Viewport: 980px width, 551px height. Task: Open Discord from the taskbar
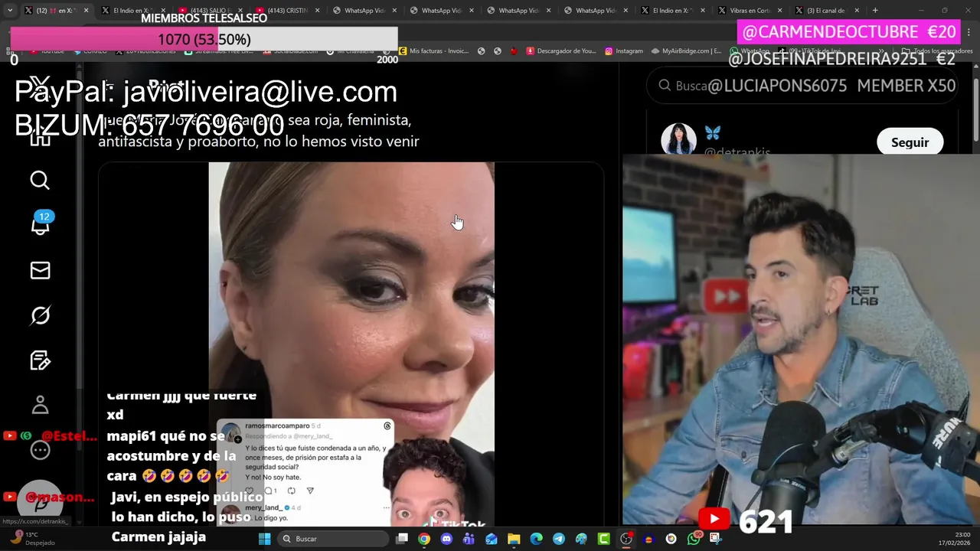tap(446, 539)
